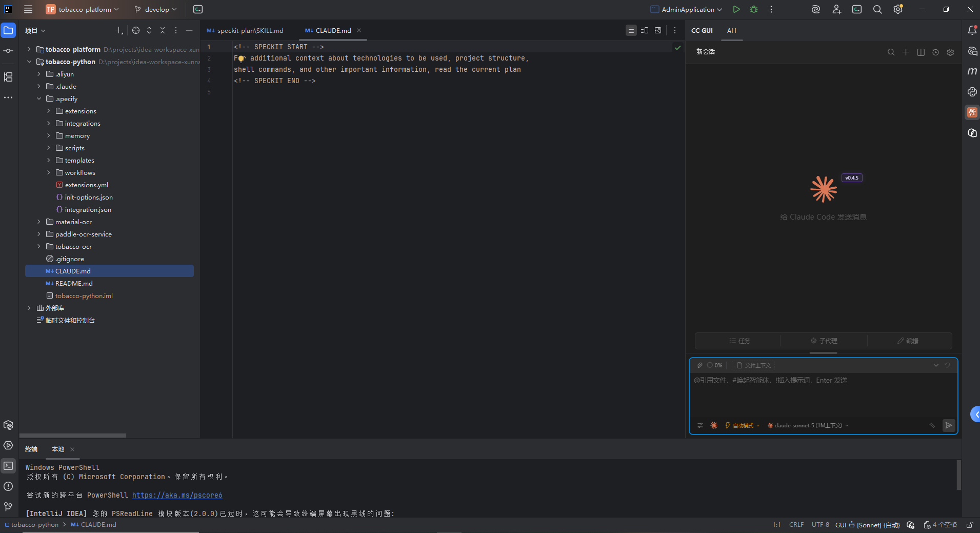Start debugging with the bug icon
The width and height of the screenshot is (980, 533).
(754, 9)
